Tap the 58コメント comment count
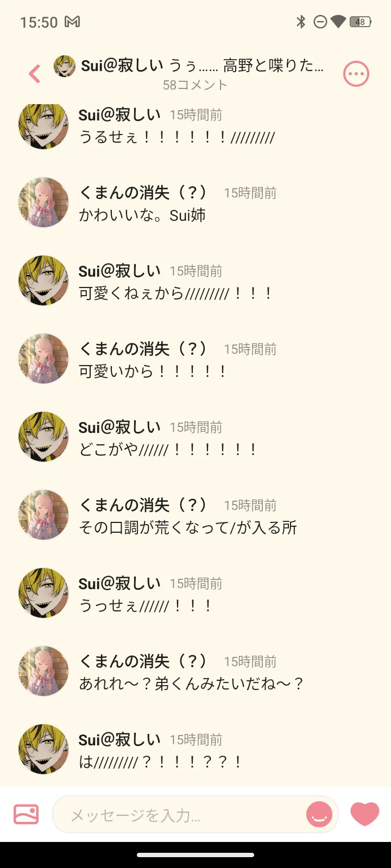The height and width of the screenshot is (868, 391). point(195,85)
